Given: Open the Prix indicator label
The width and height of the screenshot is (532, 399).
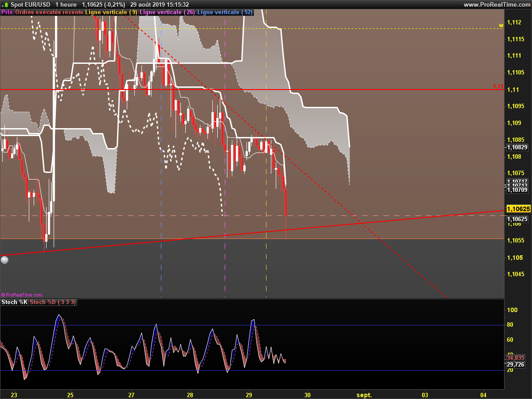Looking at the screenshot, I should click(x=7, y=12).
